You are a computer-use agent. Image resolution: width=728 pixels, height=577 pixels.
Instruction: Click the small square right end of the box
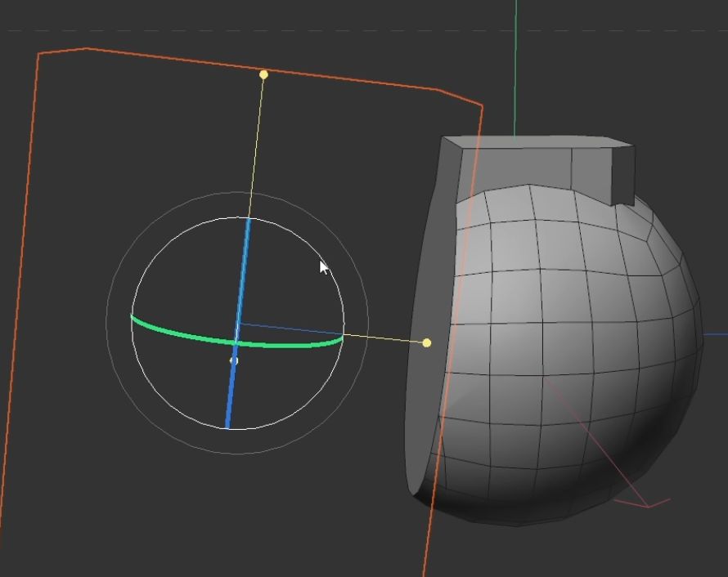pos(623,177)
